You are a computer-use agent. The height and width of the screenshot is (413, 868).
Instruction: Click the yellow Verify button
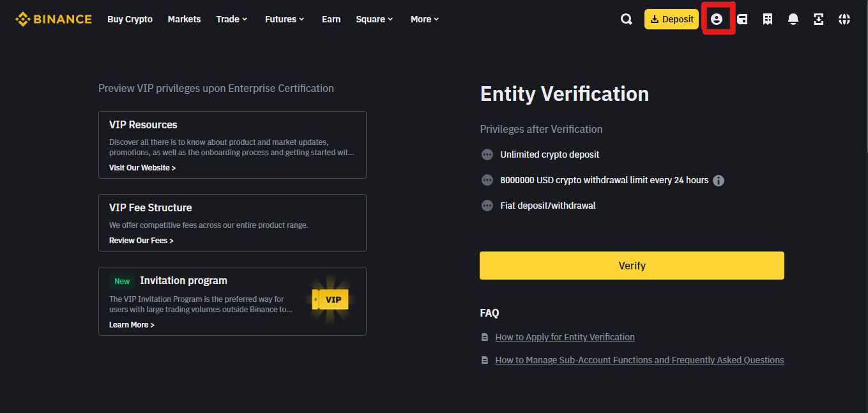[x=632, y=266]
